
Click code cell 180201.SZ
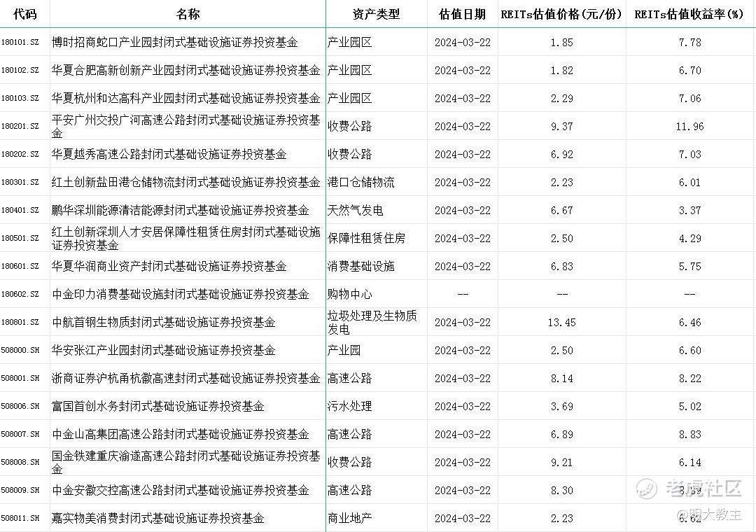pos(20,126)
